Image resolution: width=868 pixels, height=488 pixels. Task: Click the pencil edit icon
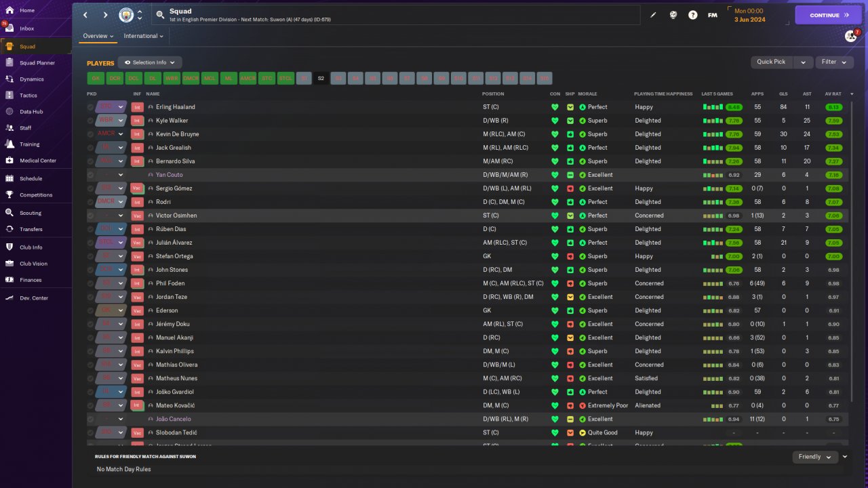pos(653,15)
